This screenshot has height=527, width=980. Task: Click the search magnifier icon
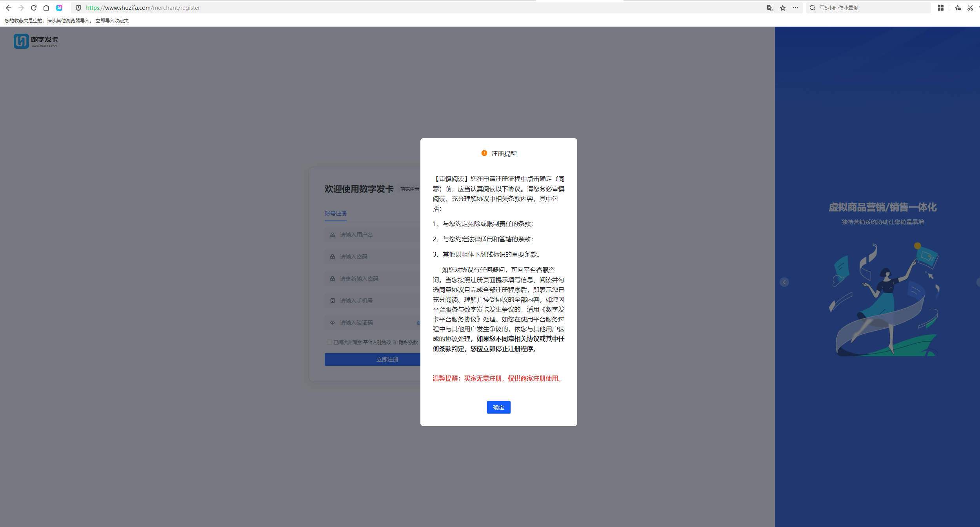click(x=813, y=8)
